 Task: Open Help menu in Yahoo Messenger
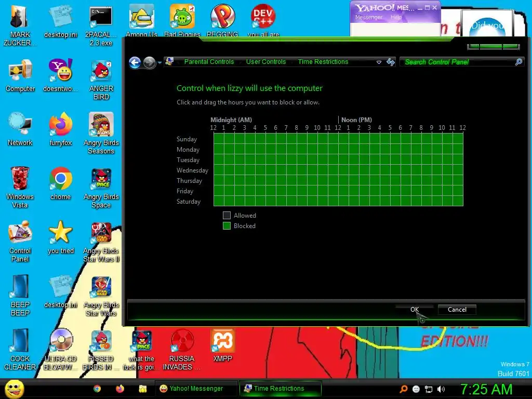pos(396,17)
